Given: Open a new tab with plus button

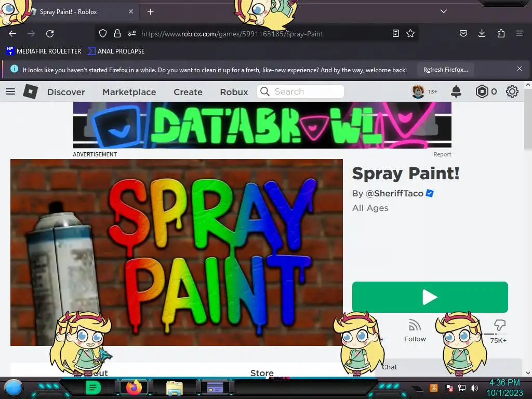Looking at the screenshot, I should coord(151,12).
